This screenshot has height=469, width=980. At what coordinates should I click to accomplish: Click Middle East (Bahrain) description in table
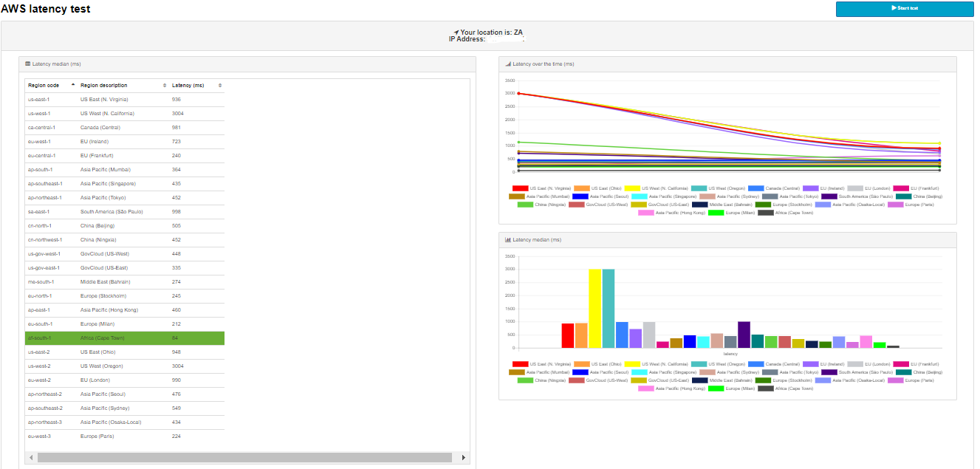104,281
